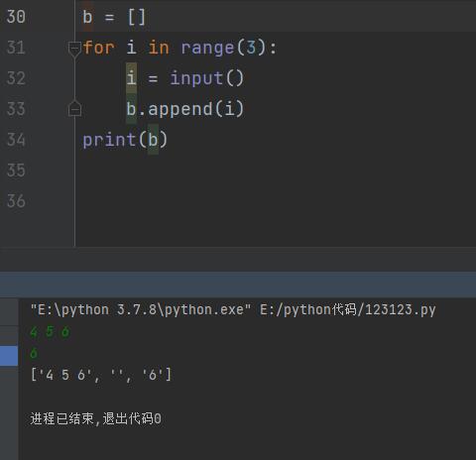The height and width of the screenshot is (460, 476).
Task: Click 'b.append(i)' statement
Action: coord(185,109)
